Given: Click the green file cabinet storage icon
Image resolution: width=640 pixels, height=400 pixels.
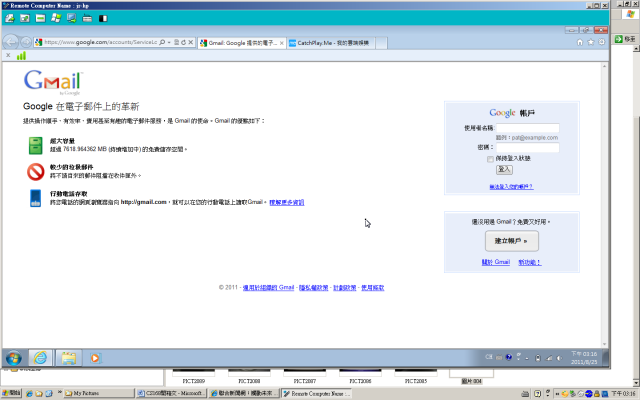Looking at the screenshot, I should (36, 146).
